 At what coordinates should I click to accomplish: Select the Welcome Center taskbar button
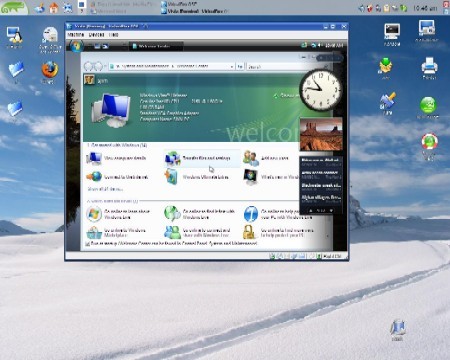157,46
